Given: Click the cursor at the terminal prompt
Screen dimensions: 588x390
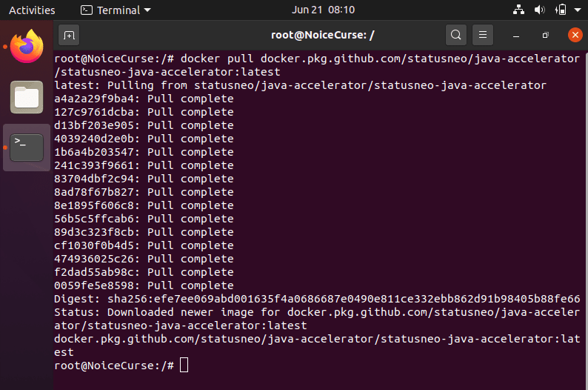Looking at the screenshot, I should coord(184,365).
